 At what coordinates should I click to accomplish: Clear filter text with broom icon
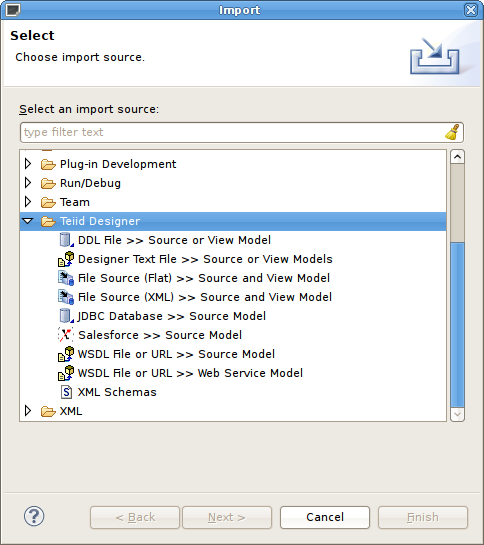tap(452, 132)
